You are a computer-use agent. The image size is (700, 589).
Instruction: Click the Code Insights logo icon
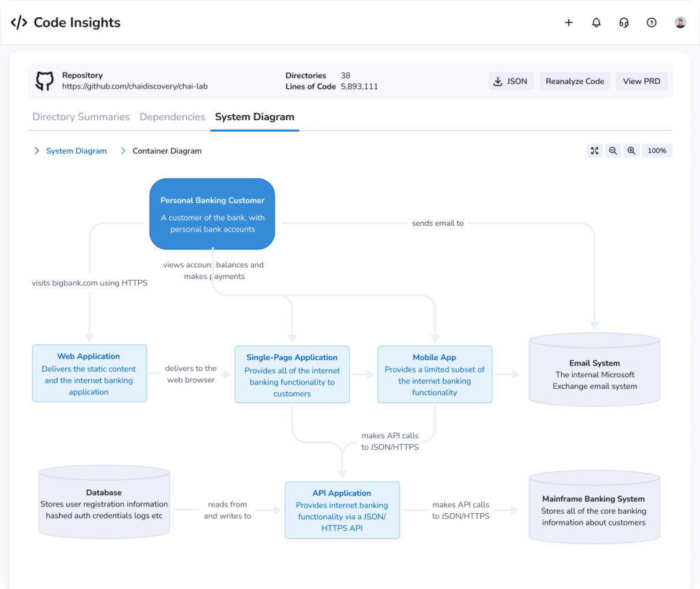click(18, 23)
